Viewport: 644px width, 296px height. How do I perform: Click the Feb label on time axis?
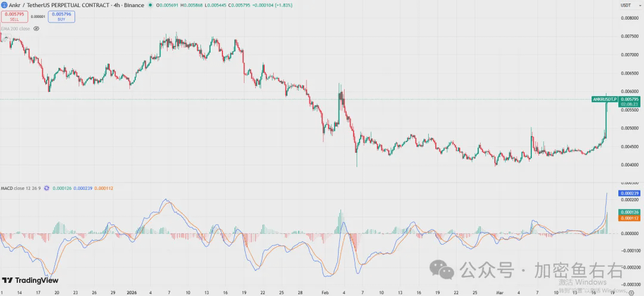[x=325, y=292]
